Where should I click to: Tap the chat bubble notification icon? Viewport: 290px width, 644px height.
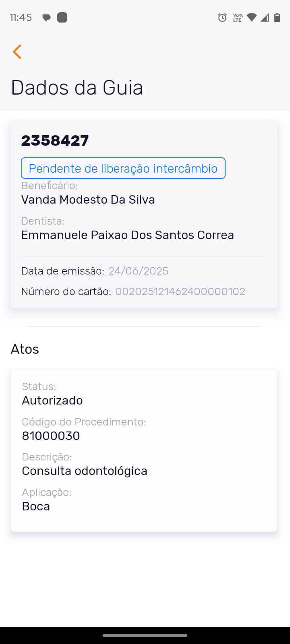tap(47, 18)
